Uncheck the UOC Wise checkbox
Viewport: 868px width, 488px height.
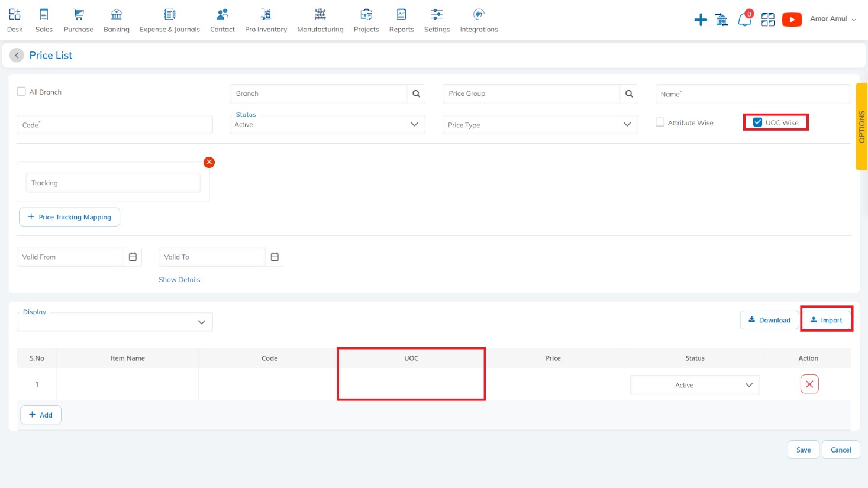click(x=757, y=122)
